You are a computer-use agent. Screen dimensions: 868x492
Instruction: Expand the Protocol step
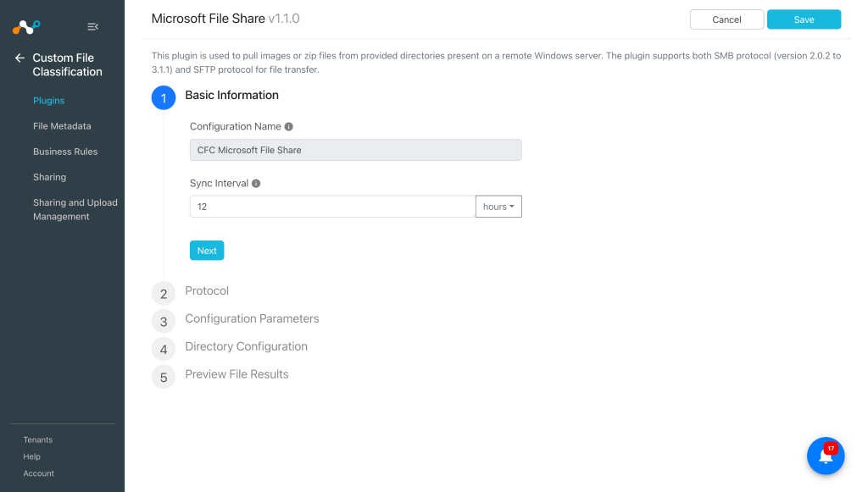coord(207,290)
